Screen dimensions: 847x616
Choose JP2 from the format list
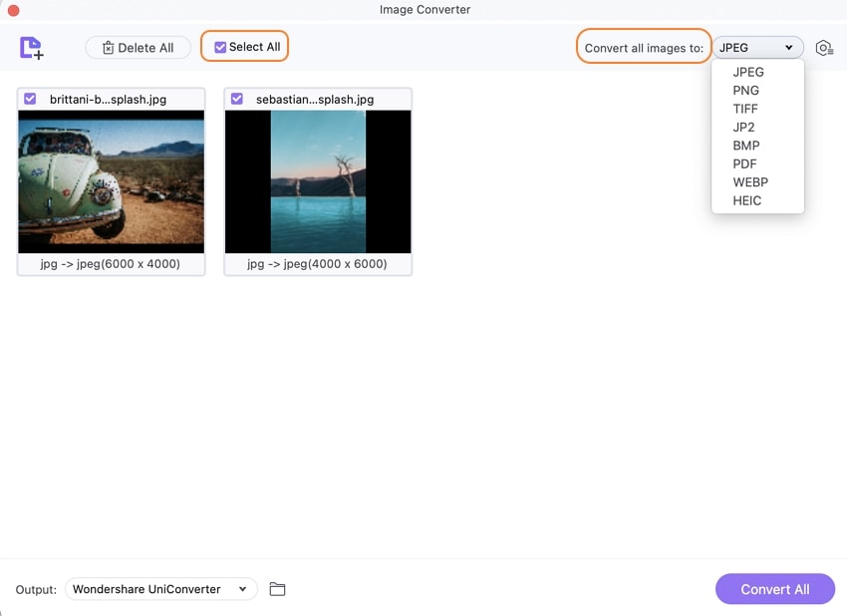[x=743, y=127]
